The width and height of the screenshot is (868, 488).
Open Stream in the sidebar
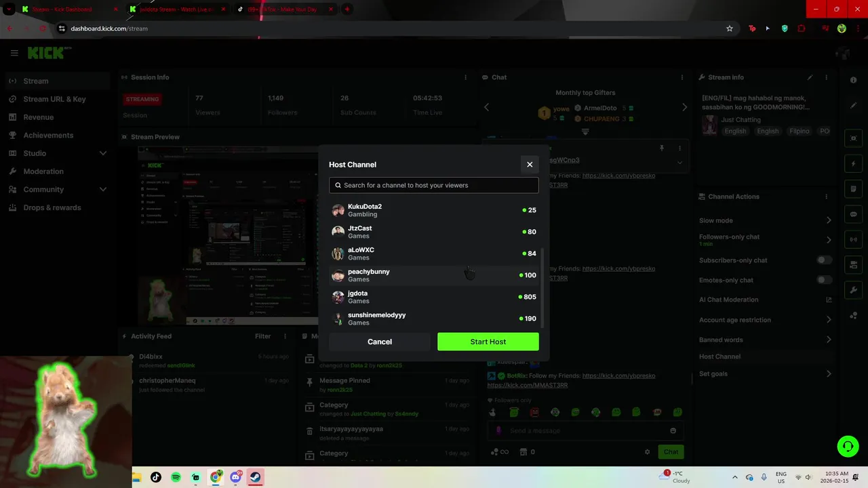57,81
